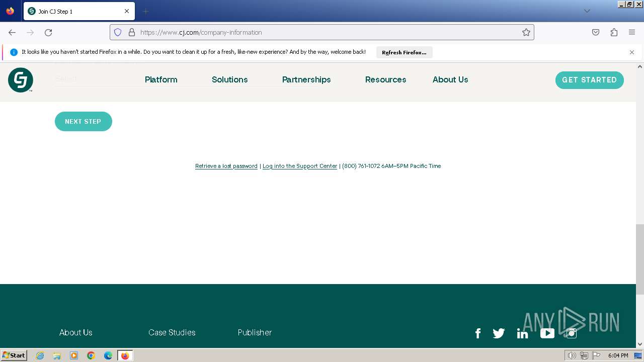Image resolution: width=644 pixels, height=362 pixels.
Task: Click the Show desktop tray button
Action: [x=638, y=355]
